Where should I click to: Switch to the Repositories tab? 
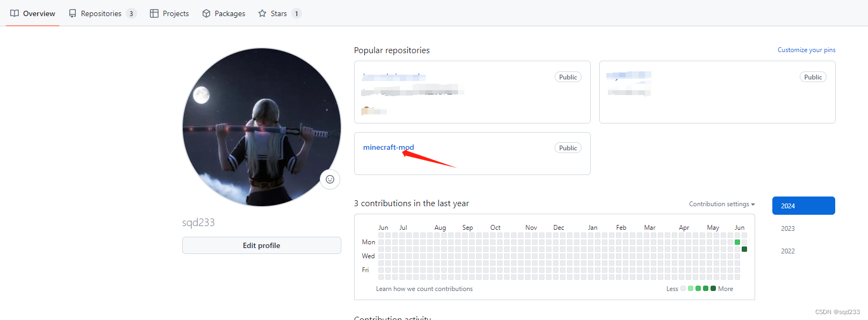click(102, 13)
